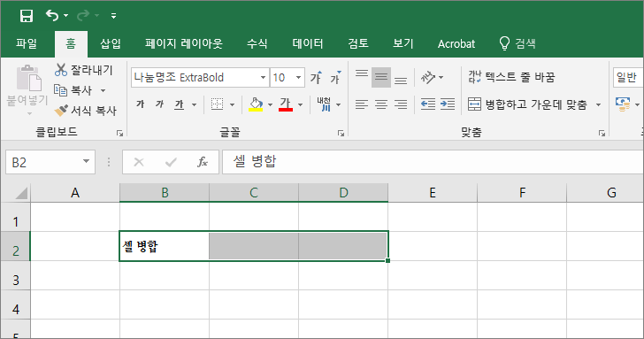Click the confirm checkmark in formula bar
Viewport: 644px width, 339px height.
(x=171, y=162)
